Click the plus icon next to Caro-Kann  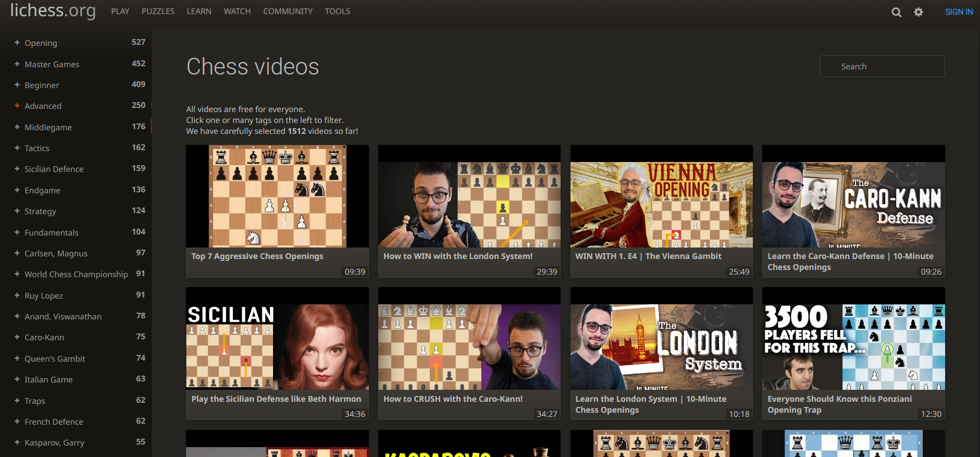point(17,337)
